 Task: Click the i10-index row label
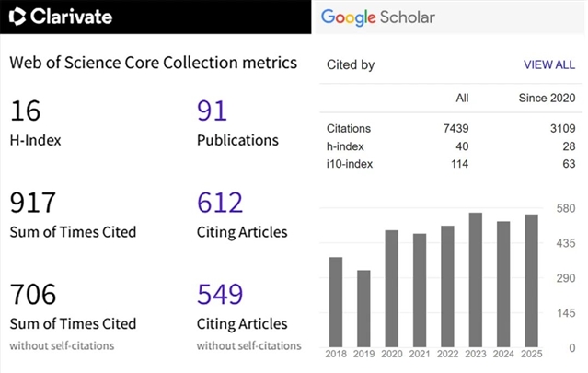pyautogui.click(x=351, y=164)
